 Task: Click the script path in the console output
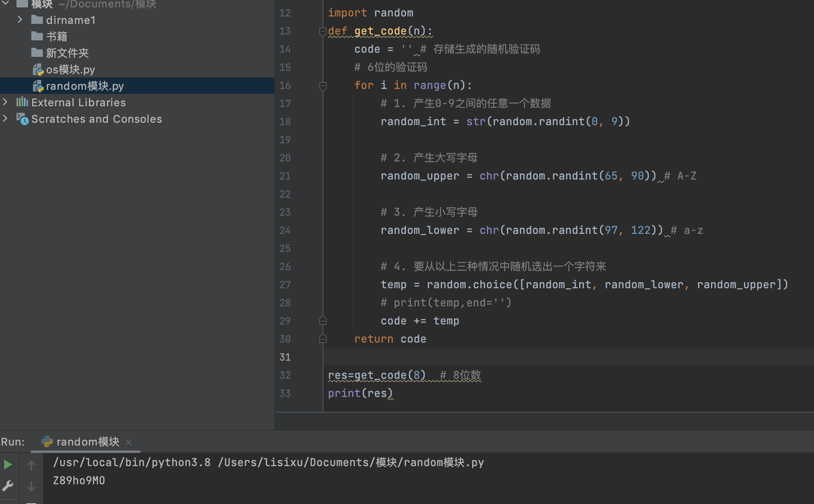click(350, 462)
